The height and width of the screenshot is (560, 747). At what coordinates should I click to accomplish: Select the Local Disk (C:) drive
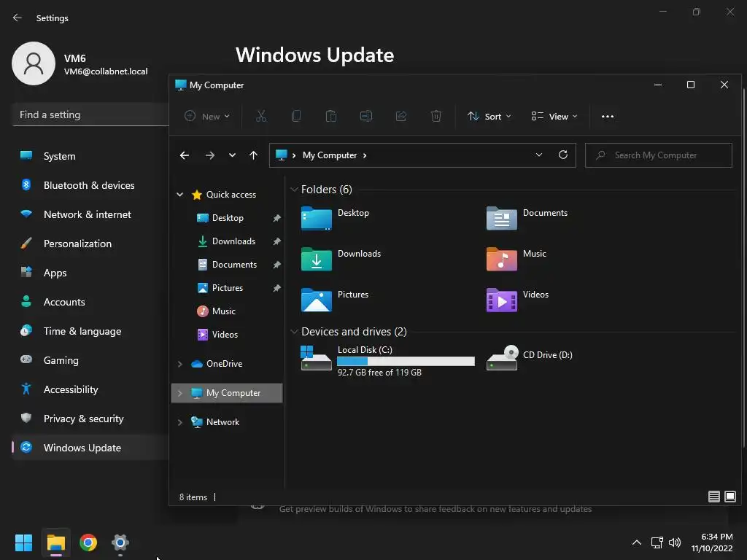click(388, 361)
